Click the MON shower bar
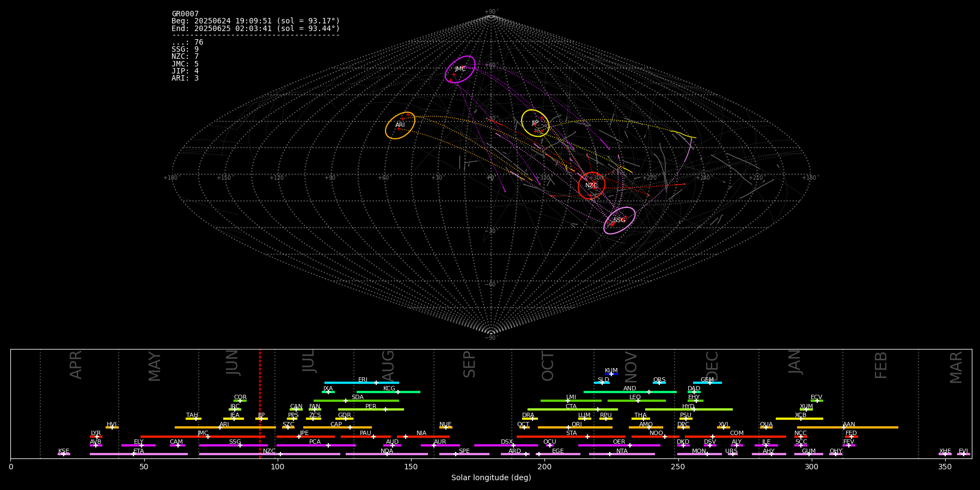The width and height of the screenshot is (980, 490). coord(699,454)
